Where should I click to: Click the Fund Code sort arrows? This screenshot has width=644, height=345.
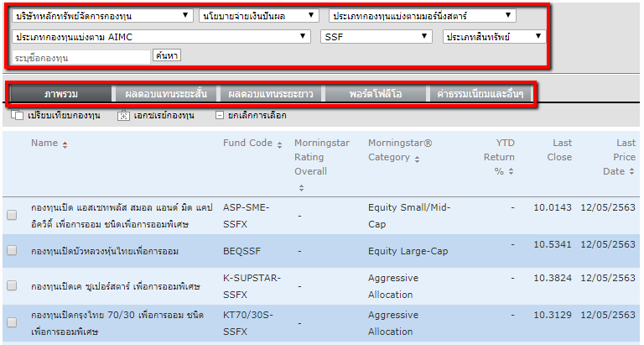279,144
